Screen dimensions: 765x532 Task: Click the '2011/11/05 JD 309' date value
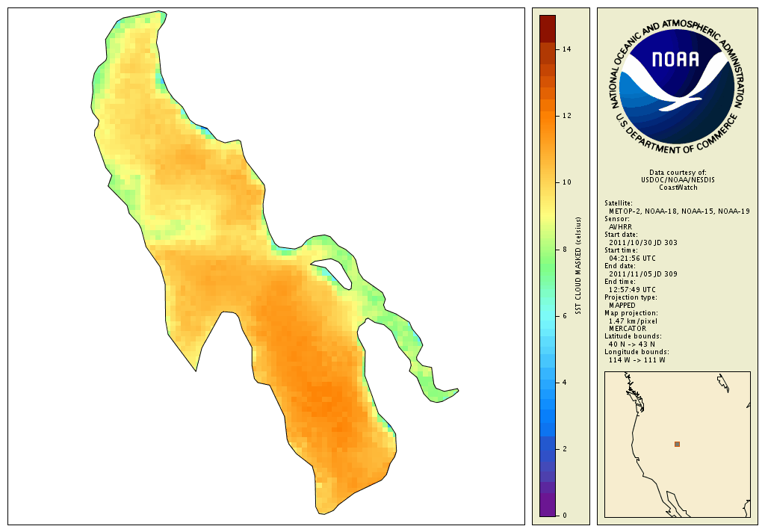pyautogui.click(x=643, y=273)
